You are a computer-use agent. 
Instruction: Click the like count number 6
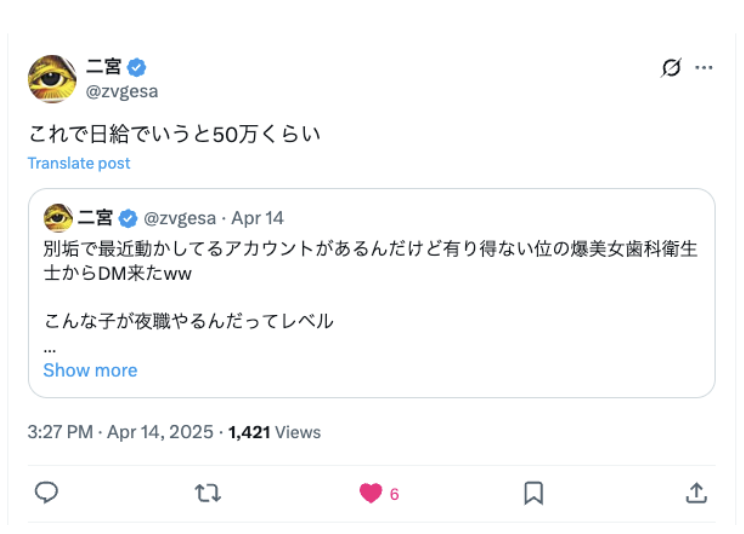tap(394, 494)
